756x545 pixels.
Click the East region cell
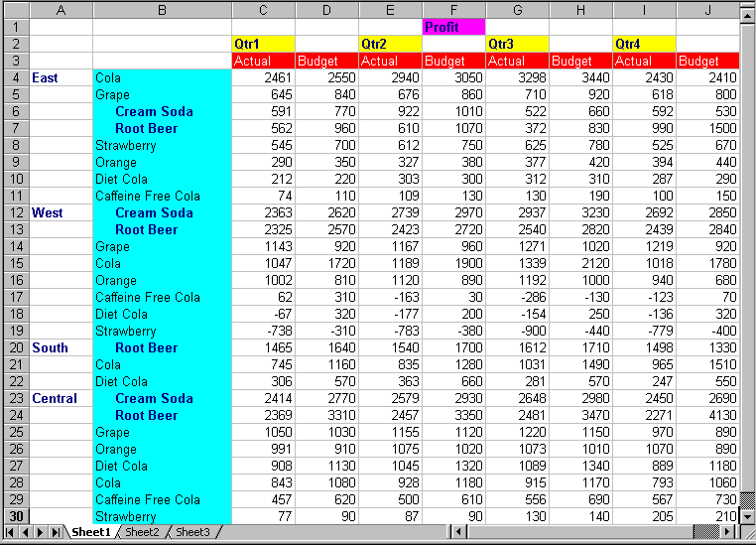(61, 77)
